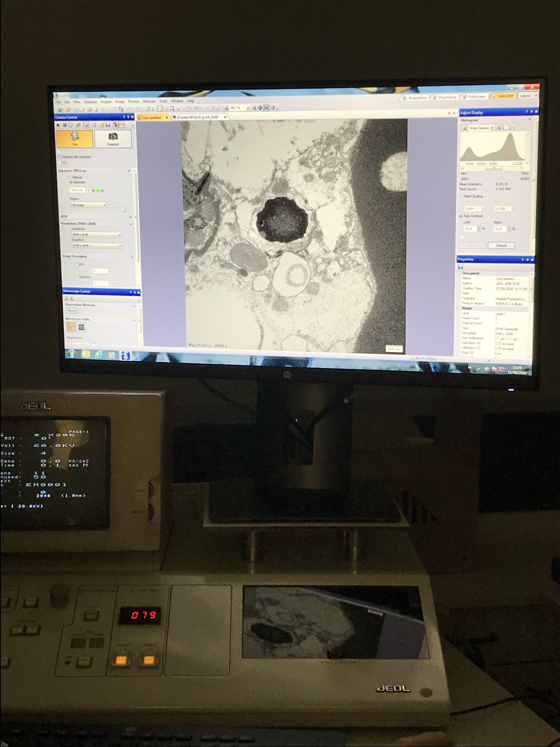Image resolution: width=560 pixels, height=747 pixels.
Task: Select the Auto Contrast radio button
Action: pyautogui.click(x=461, y=216)
